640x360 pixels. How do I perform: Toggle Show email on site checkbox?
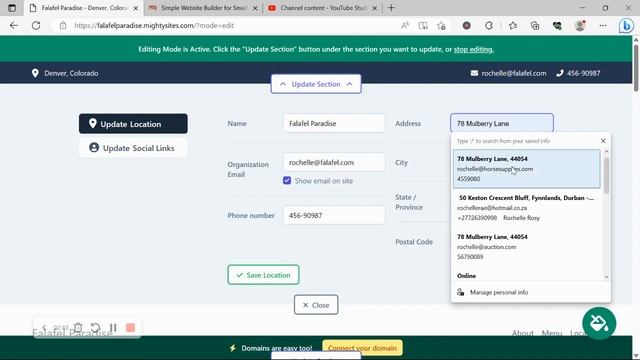pyautogui.click(x=287, y=180)
